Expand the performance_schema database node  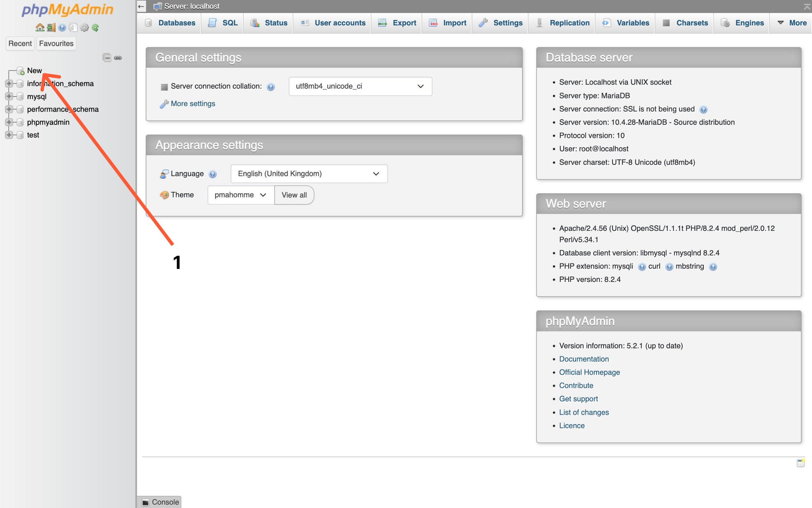click(9, 109)
